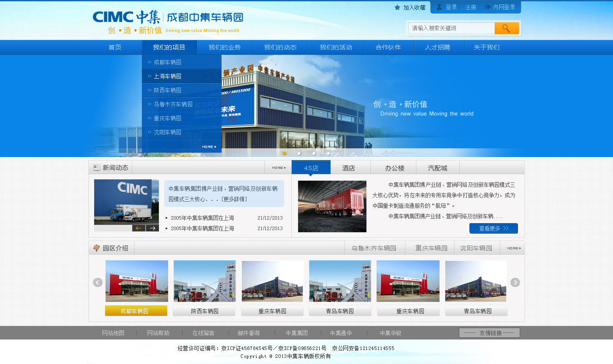Image resolution: width=613 pixels, height=364 pixels.
Task: Switch to the 4S店 tab
Action: (311, 168)
